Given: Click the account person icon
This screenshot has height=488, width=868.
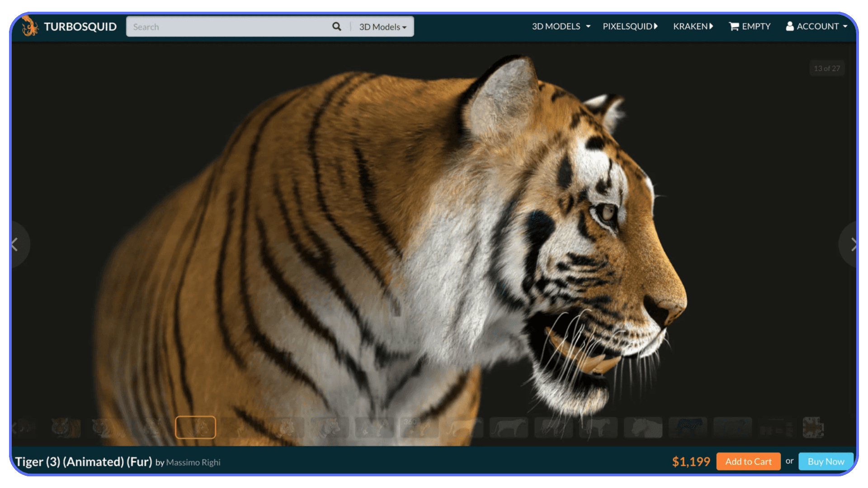Looking at the screenshot, I should (790, 26).
